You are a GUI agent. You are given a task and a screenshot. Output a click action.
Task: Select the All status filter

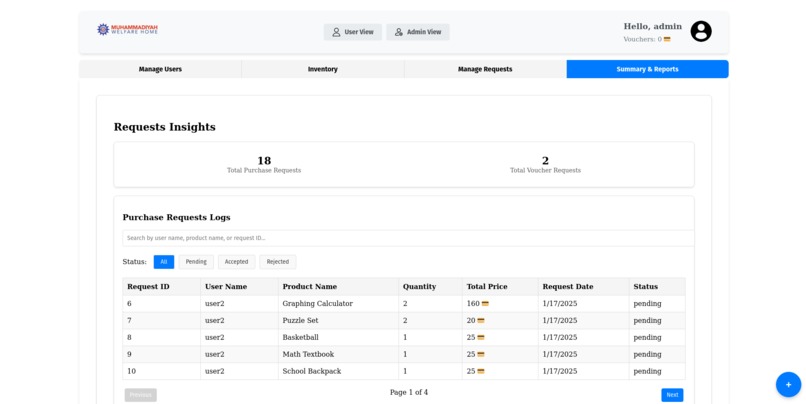[x=164, y=262]
